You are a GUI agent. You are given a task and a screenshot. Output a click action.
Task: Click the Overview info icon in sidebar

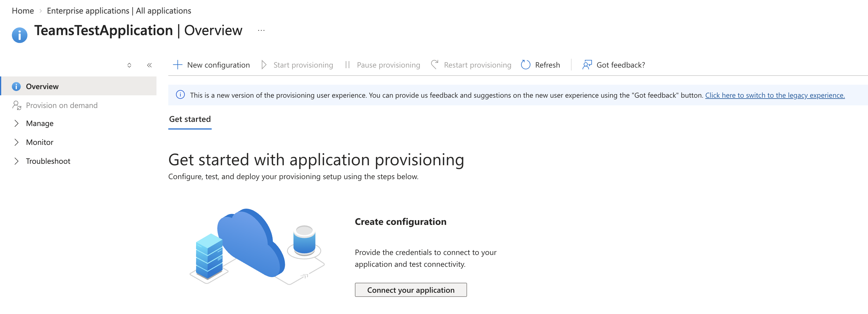click(x=16, y=86)
